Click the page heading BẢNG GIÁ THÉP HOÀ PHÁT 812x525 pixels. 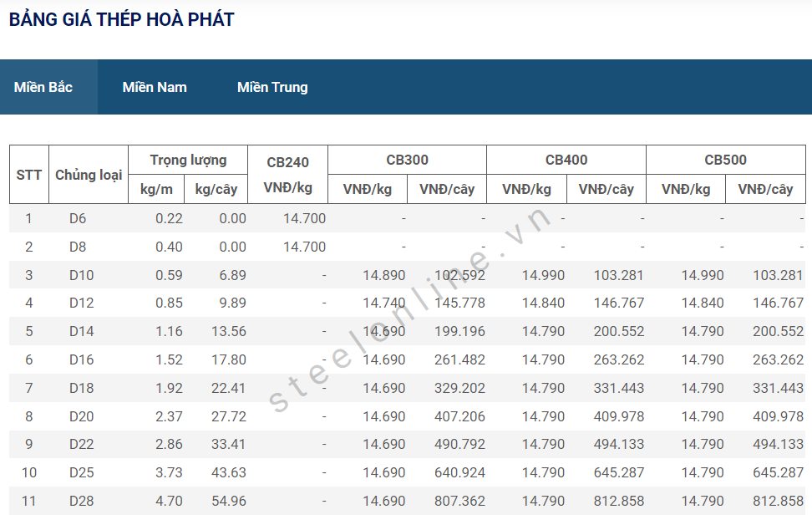(122, 20)
